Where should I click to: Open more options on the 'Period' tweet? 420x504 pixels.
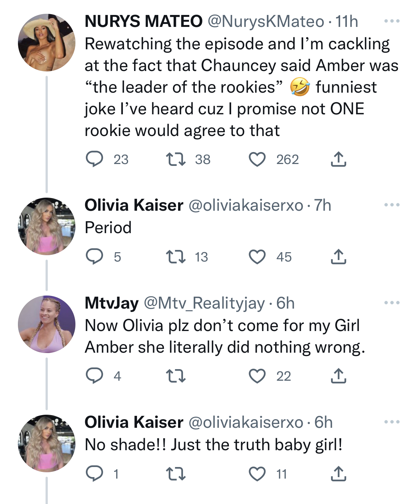(x=392, y=205)
